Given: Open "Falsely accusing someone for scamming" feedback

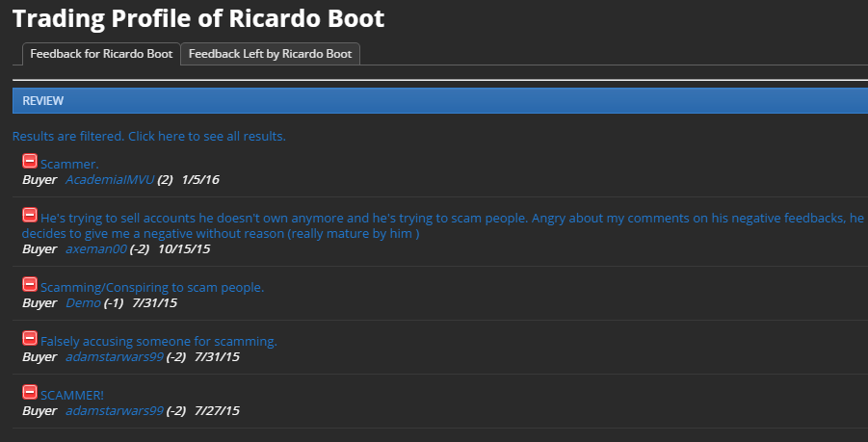Looking at the screenshot, I should [x=159, y=342].
